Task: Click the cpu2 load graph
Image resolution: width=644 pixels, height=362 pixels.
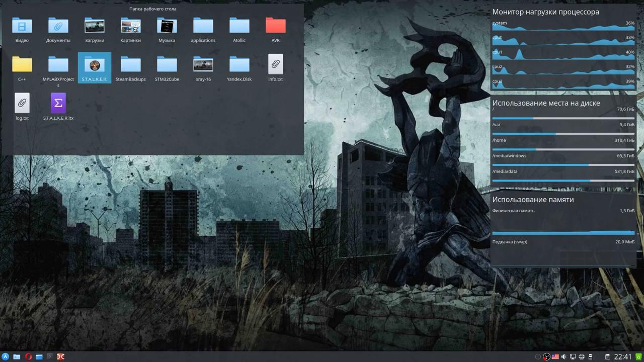Action: pos(563,69)
